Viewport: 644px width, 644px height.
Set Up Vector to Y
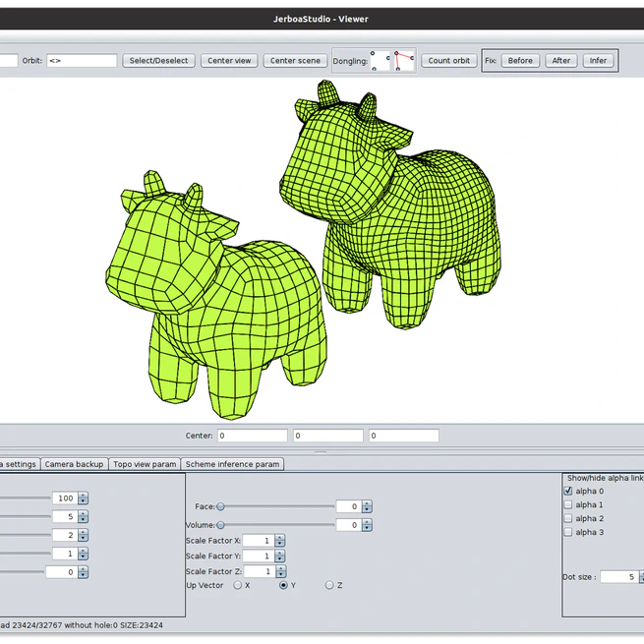[283, 585]
